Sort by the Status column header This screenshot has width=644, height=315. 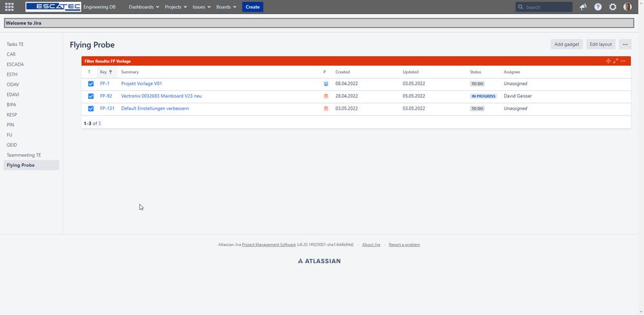click(476, 72)
